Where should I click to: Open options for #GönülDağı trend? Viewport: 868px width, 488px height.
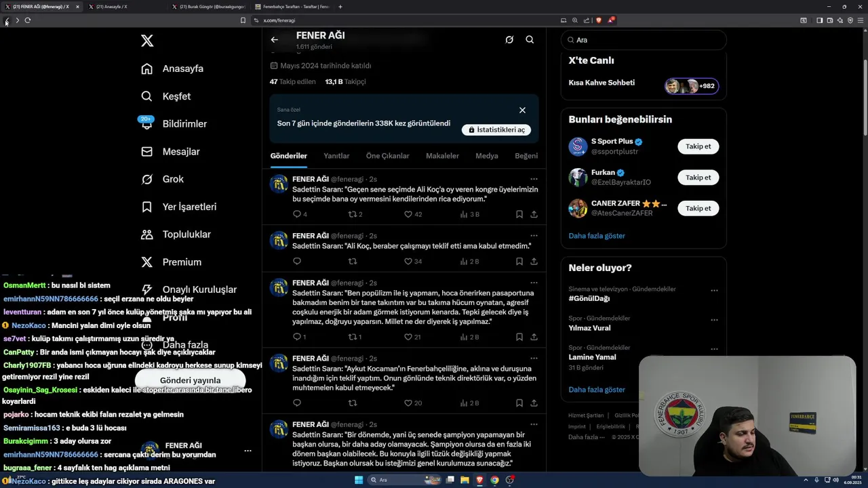pos(714,290)
